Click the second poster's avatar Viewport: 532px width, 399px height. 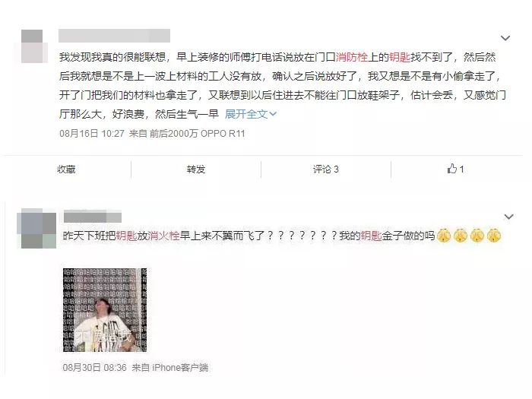pos(38,230)
